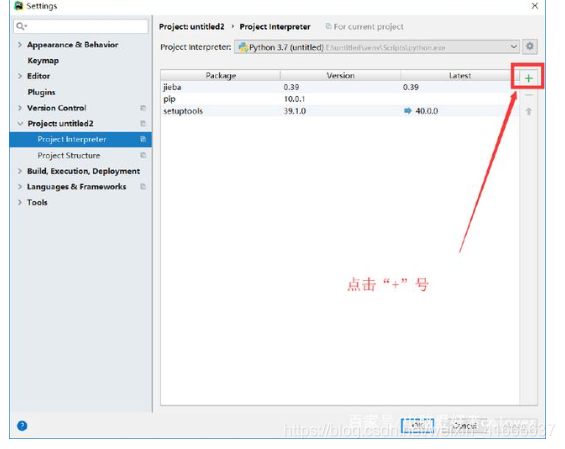Click the search magnifier icon
The height and width of the screenshot is (449, 565).
coord(21,26)
